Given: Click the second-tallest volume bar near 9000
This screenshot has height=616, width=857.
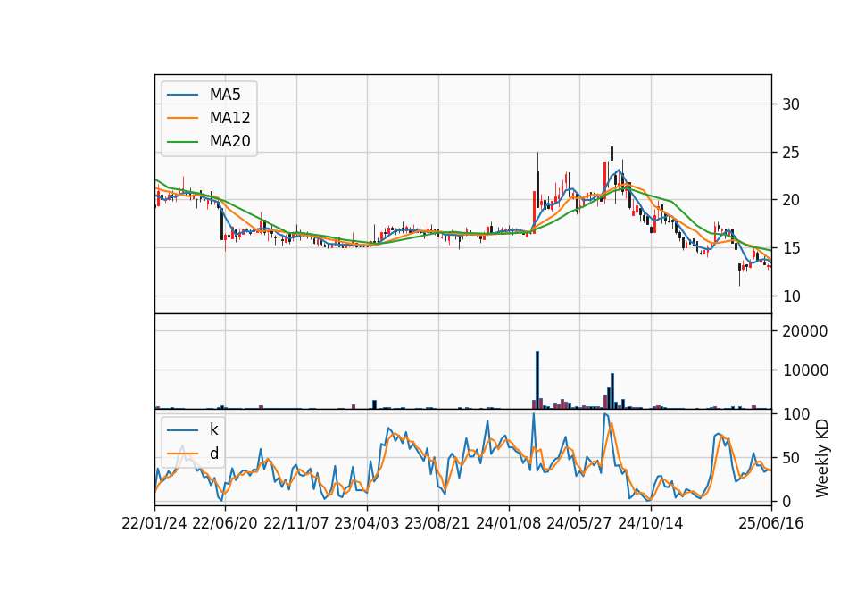Looking at the screenshot, I should pos(612,391).
